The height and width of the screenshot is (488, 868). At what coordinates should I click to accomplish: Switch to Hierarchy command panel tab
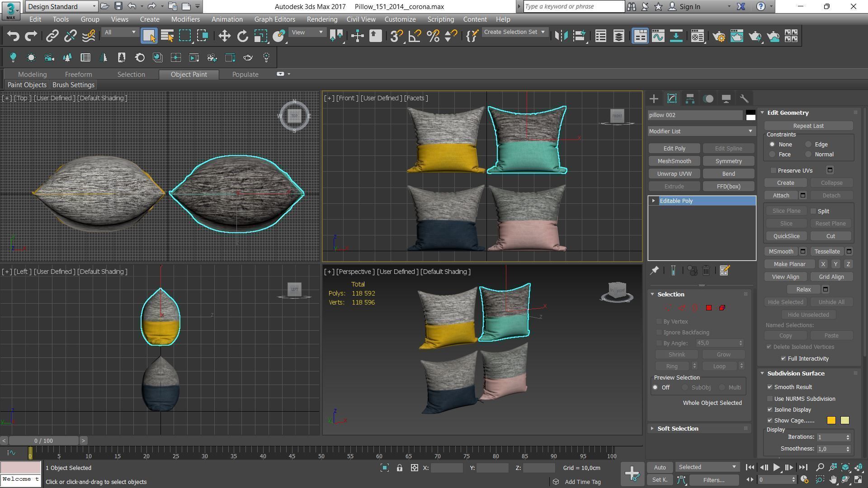pos(690,99)
